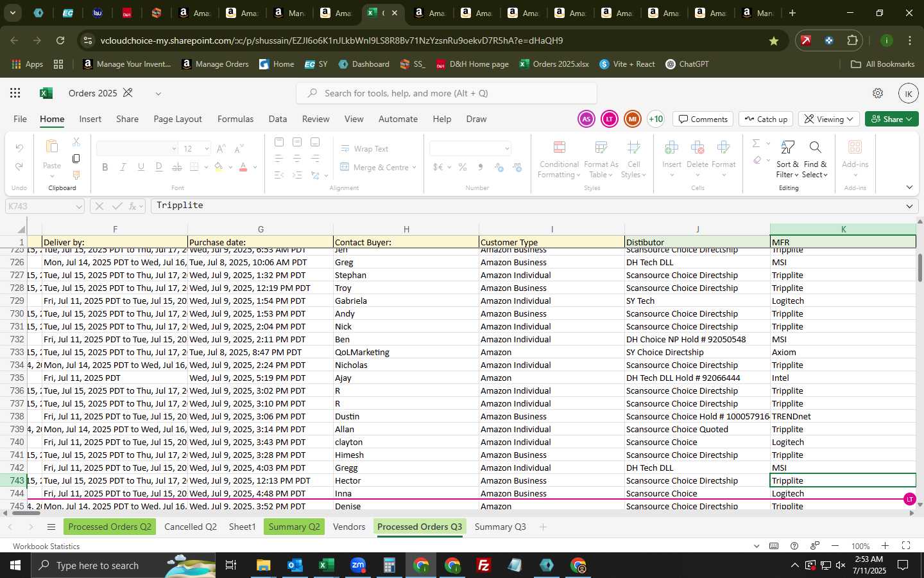Select the cell containing TRENDnet
Viewport: 924px width, 578px height.
pos(843,416)
